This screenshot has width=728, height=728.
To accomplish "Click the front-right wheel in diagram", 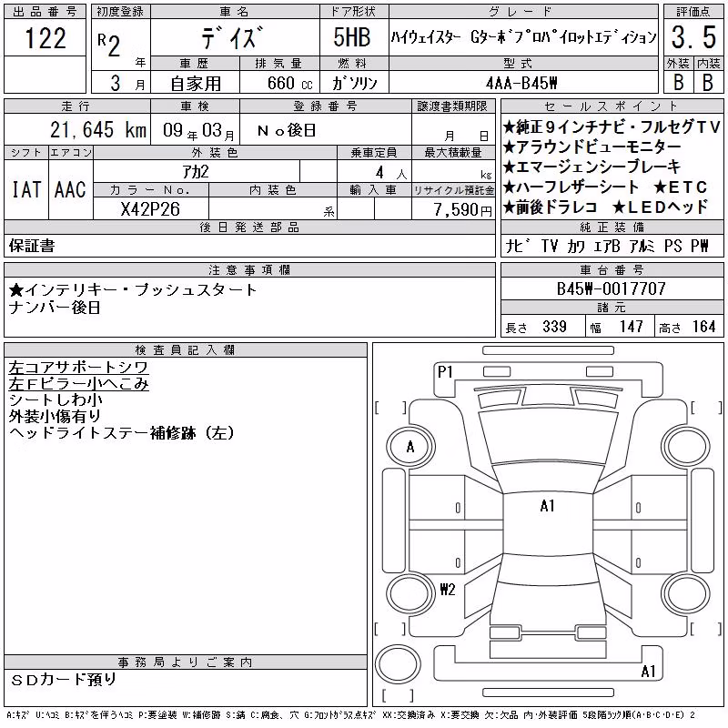I will pos(687,449).
